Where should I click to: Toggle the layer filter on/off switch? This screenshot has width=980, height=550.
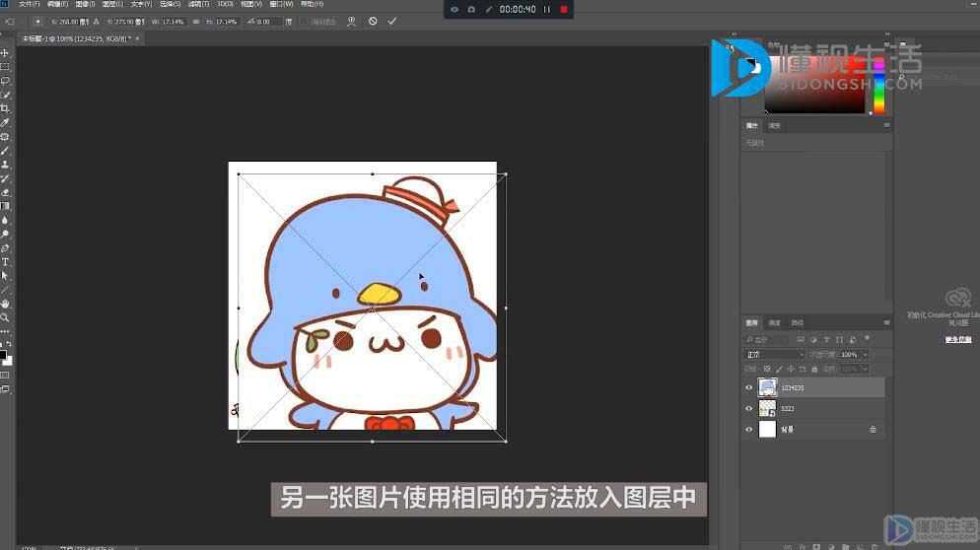coord(867,339)
